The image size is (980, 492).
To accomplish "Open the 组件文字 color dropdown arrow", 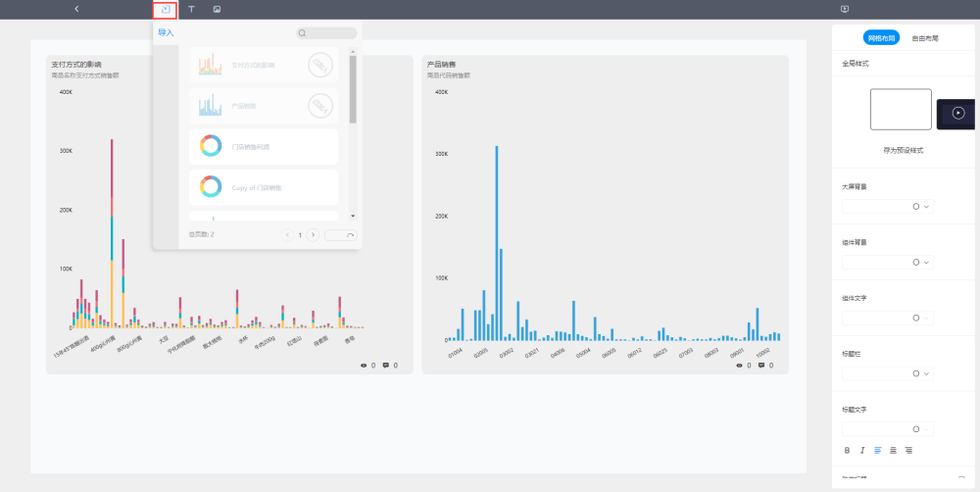I will pyautogui.click(x=927, y=318).
